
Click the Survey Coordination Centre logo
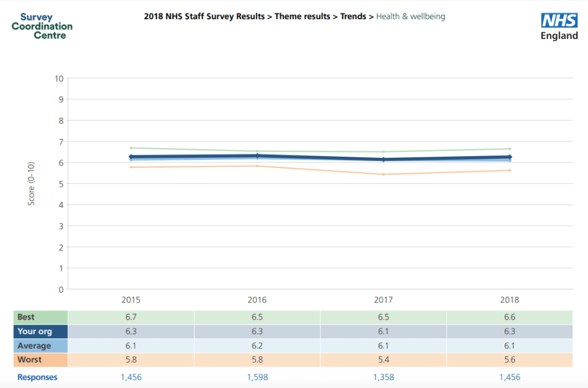tap(41, 25)
